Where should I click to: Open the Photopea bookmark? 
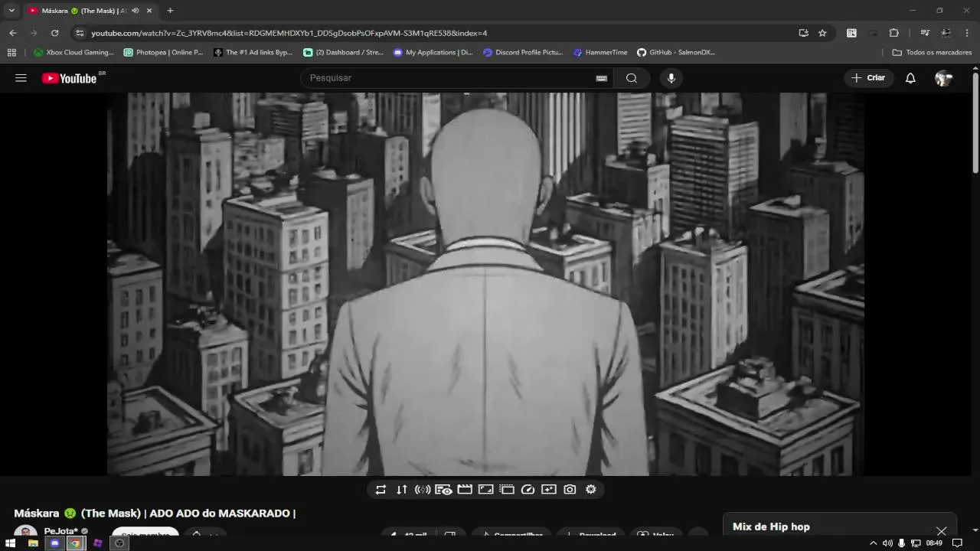164,53
